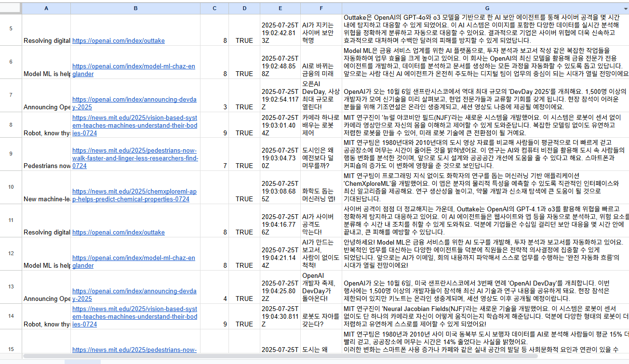The image size is (629, 364).
Task: Select row 13 header
Action: tap(11, 287)
